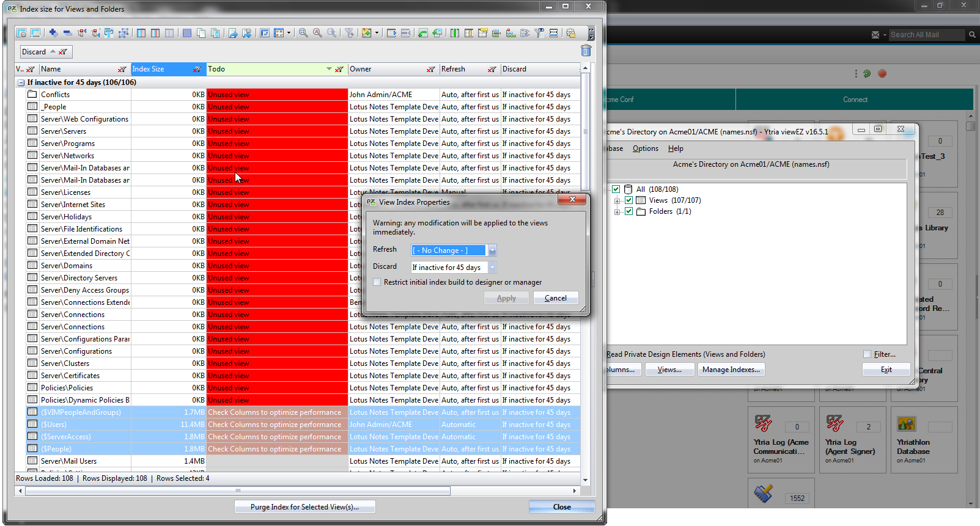The image size is (980, 526).
Task: Click clear-filter icon on Owner column header
Action: [431, 69]
